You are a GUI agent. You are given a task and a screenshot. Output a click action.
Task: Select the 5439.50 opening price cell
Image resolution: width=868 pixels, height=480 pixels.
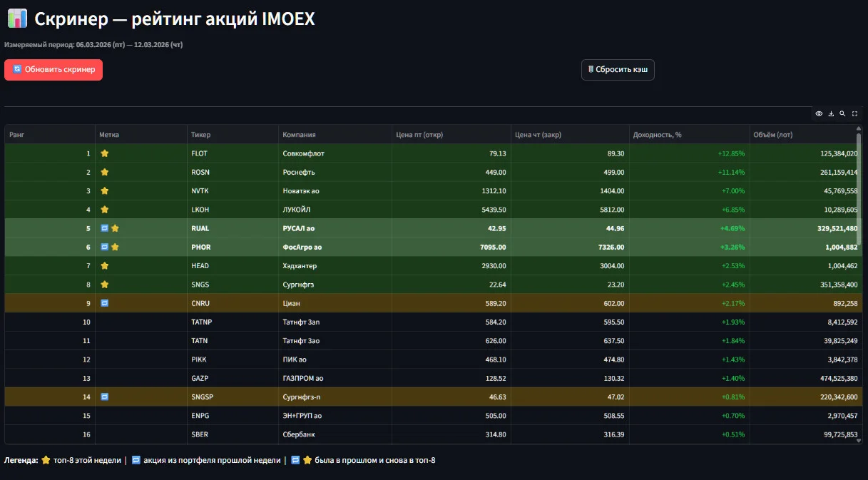pyautogui.click(x=451, y=210)
